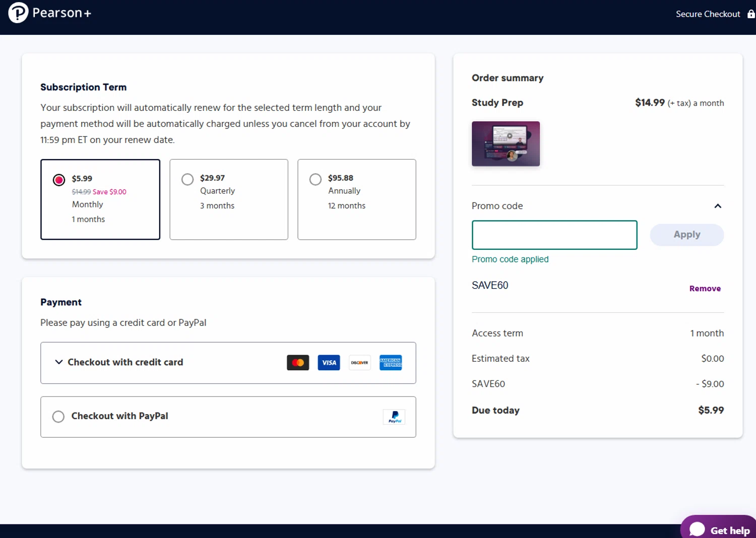Viewport: 756px width, 538px height.
Task: Click the Visa card icon
Action: coord(329,363)
